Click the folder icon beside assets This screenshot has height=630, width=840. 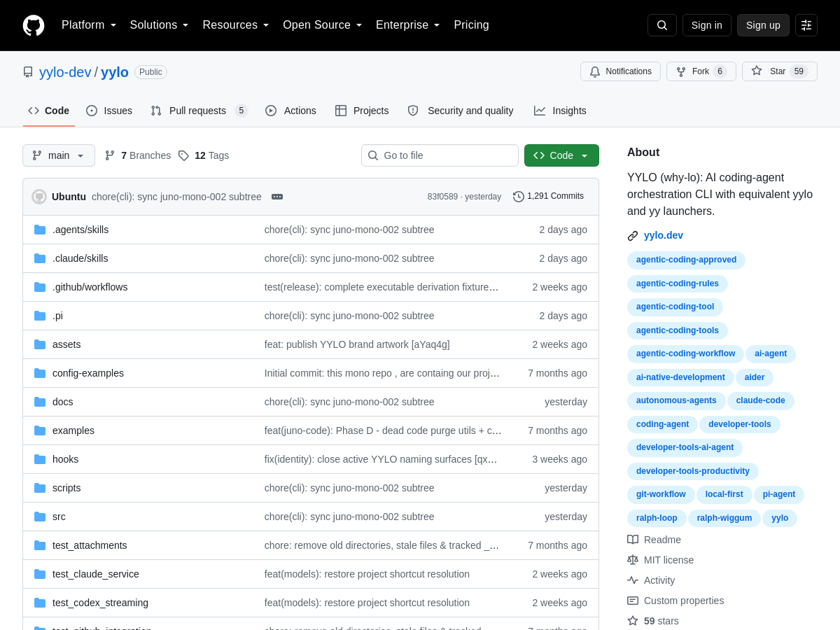[x=40, y=344]
